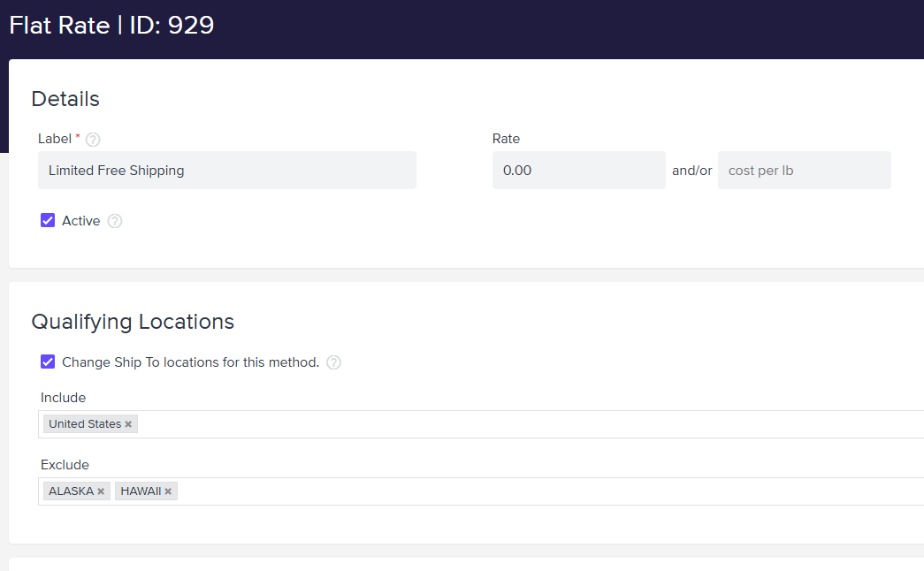Viewport: 924px width, 571px height.
Task: Click the Label field with Limited Free Shipping
Action: (x=226, y=171)
